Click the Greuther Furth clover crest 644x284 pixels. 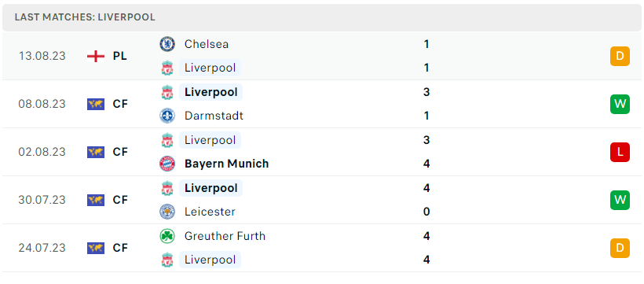tap(167, 236)
